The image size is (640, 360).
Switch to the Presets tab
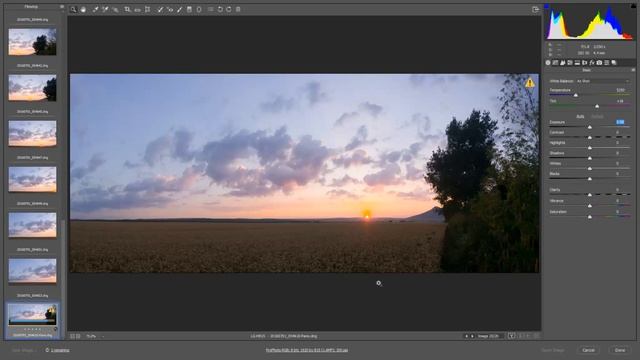click(x=607, y=62)
